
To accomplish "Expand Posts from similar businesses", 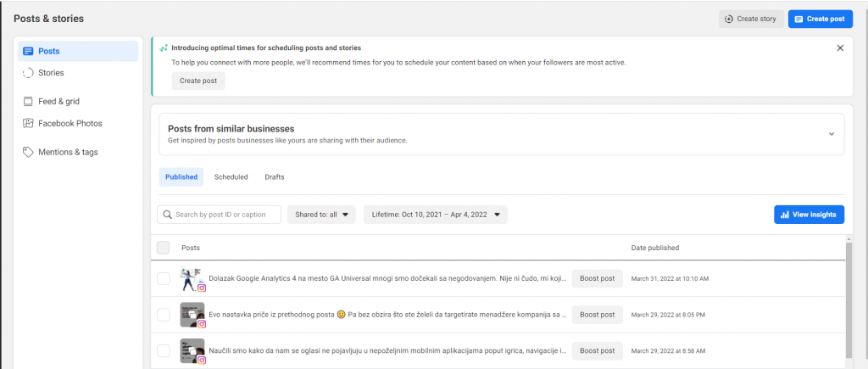I will pyautogui.click(x=831, y=133).
